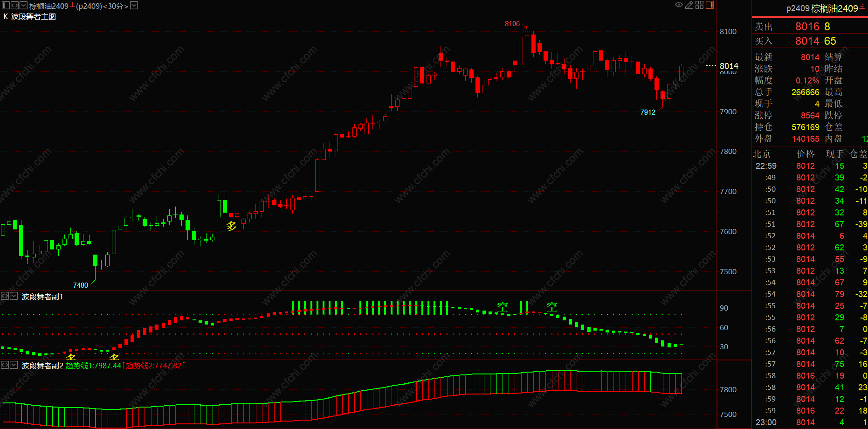The width and height of the screenshot is (868, 429).
Task: Click the 北京 time column header
Action: click(762, 154)
